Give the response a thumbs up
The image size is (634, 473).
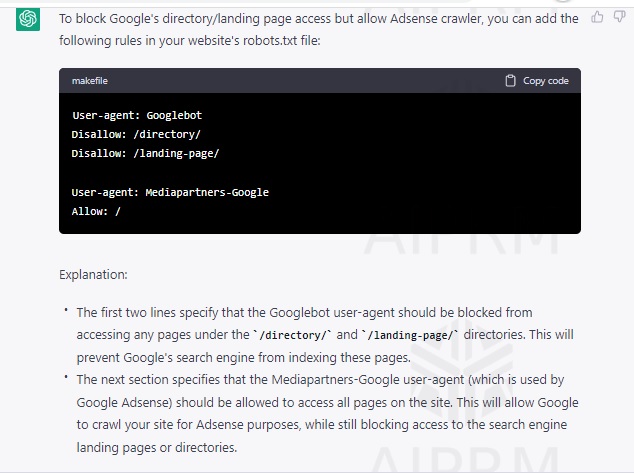click(x=598, y=17)
